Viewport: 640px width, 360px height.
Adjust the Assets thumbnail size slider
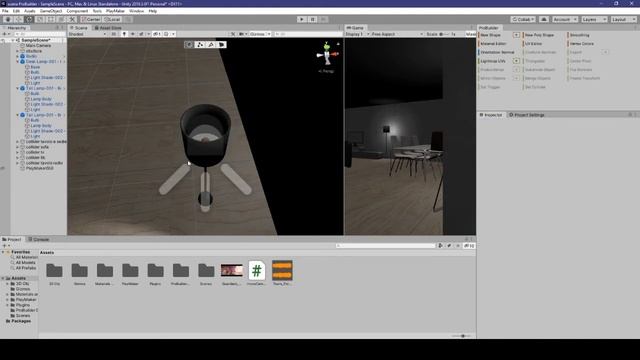[461, 336]
